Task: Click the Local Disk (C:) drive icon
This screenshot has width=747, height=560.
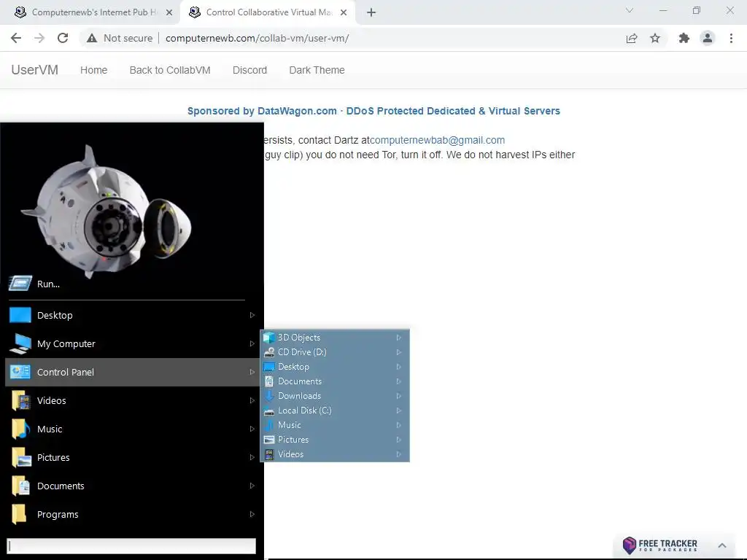Action: coord(269,411)
